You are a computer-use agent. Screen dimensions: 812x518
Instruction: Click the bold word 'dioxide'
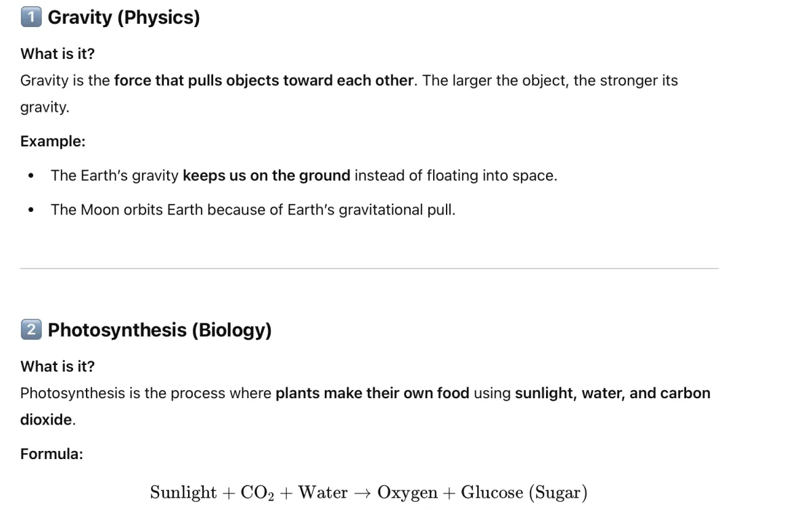click(x=46, y=420)
